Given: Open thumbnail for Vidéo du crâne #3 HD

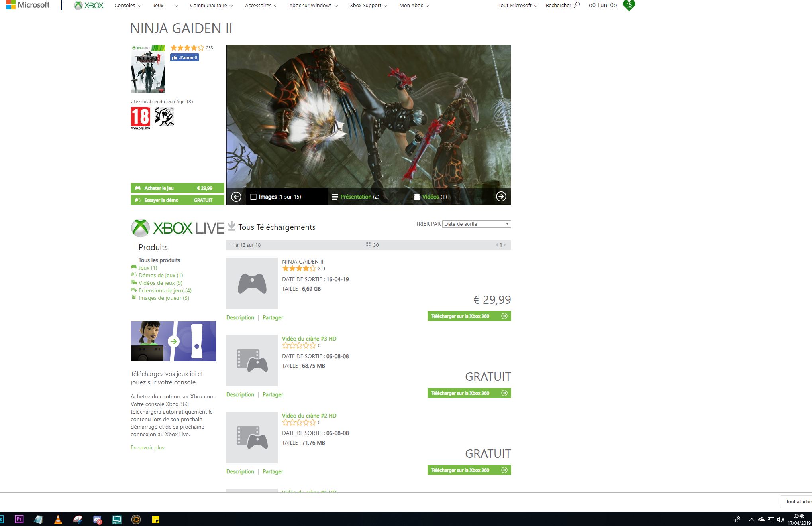Looking at the screenshot, I should coord(252,360).
